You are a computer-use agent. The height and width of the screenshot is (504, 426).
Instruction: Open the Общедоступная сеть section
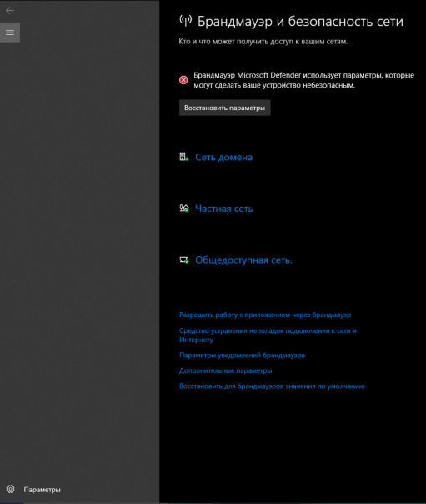tap(243, 260)
